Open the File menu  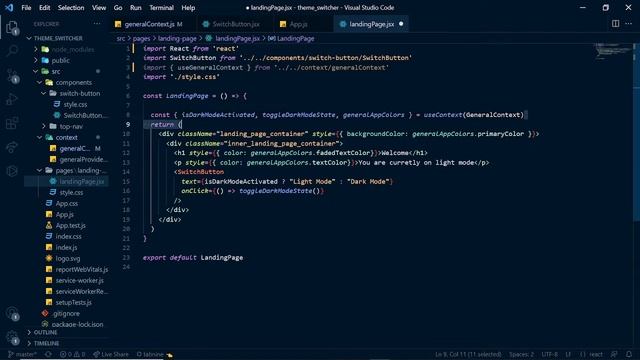[26, 7]
